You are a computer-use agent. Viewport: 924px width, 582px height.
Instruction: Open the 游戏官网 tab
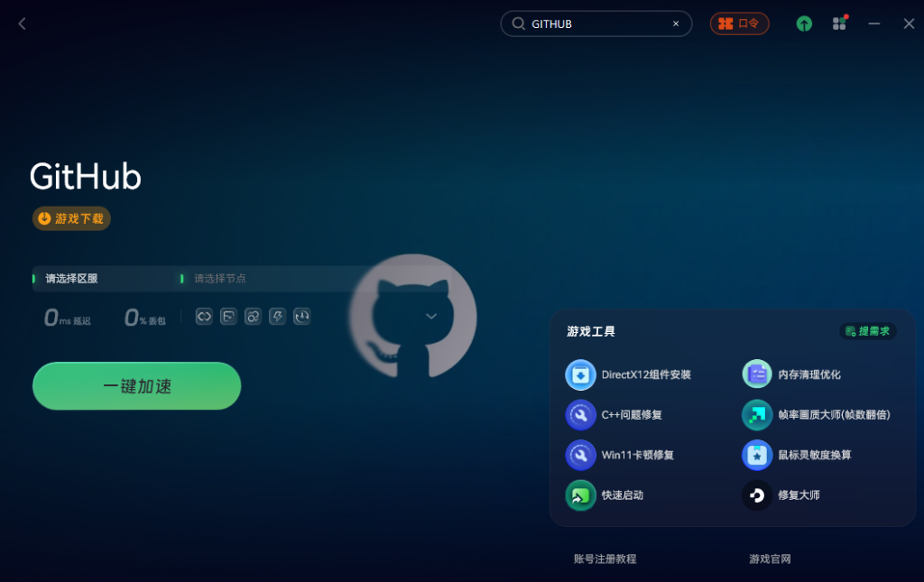click(x=770, y=559)
